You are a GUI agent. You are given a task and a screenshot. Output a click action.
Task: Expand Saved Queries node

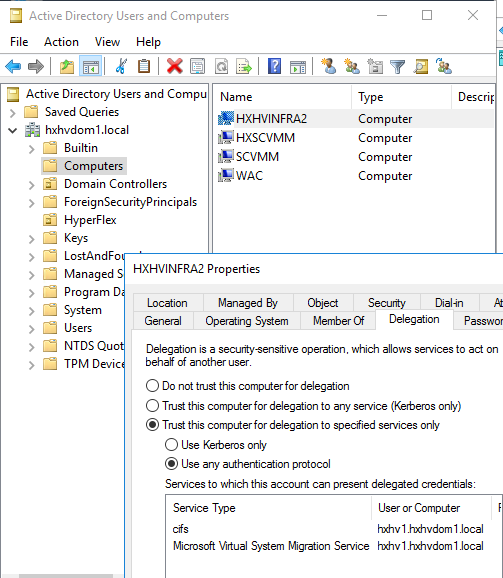tap(13, 112)
